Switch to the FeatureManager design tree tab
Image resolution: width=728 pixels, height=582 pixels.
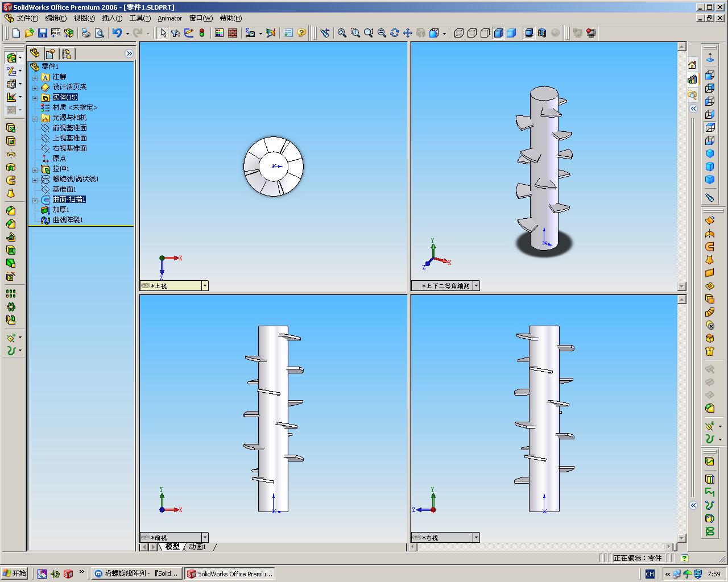pyautogui.click(x=35, y=53)
